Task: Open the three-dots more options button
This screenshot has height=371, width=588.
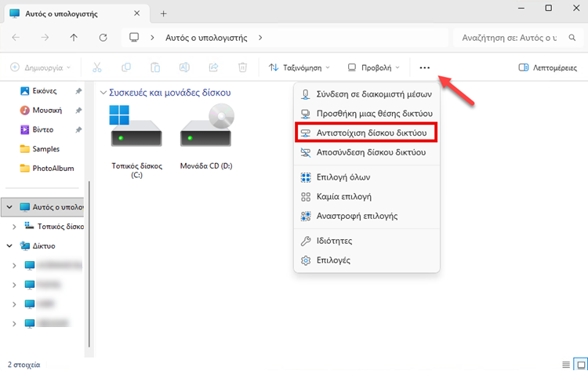Action: pos(424,68)
